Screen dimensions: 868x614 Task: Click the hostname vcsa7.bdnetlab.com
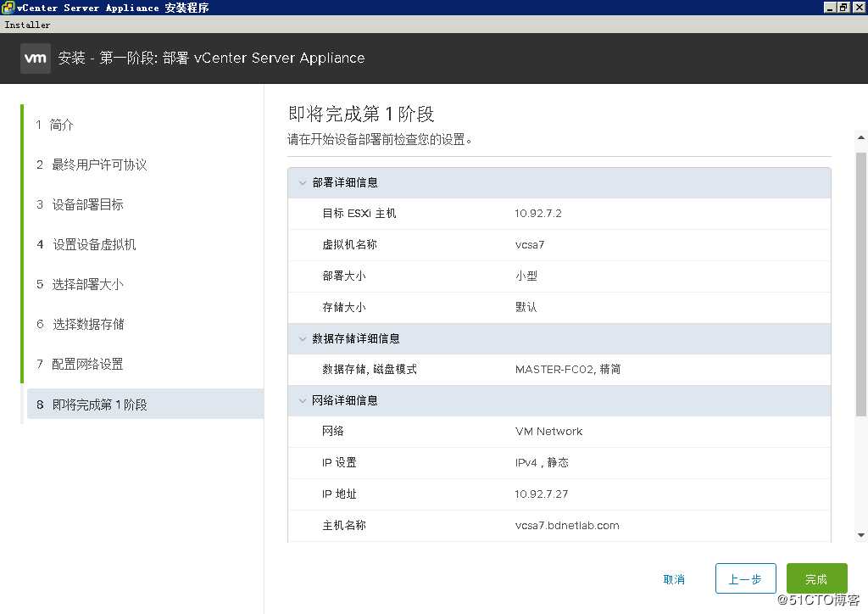coord(567,526)
